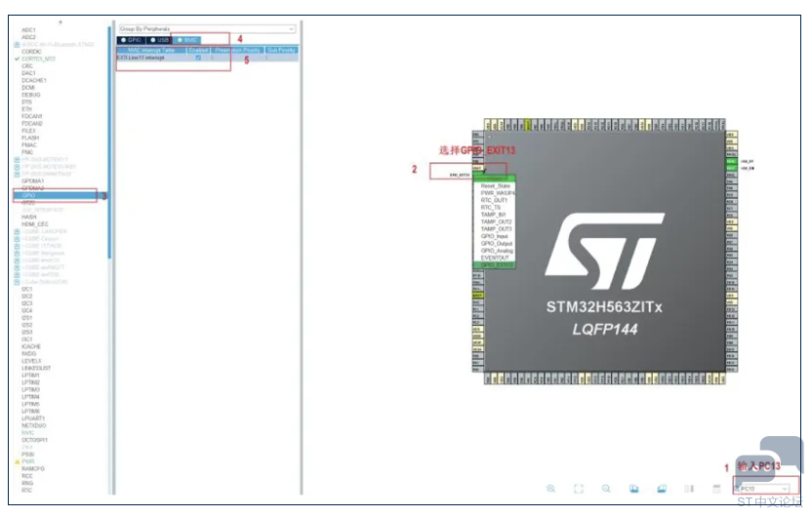Select CORTEX_M33 in the peripheral list
The height and width of the screenshot is (517, 812).
pos(38,59)
